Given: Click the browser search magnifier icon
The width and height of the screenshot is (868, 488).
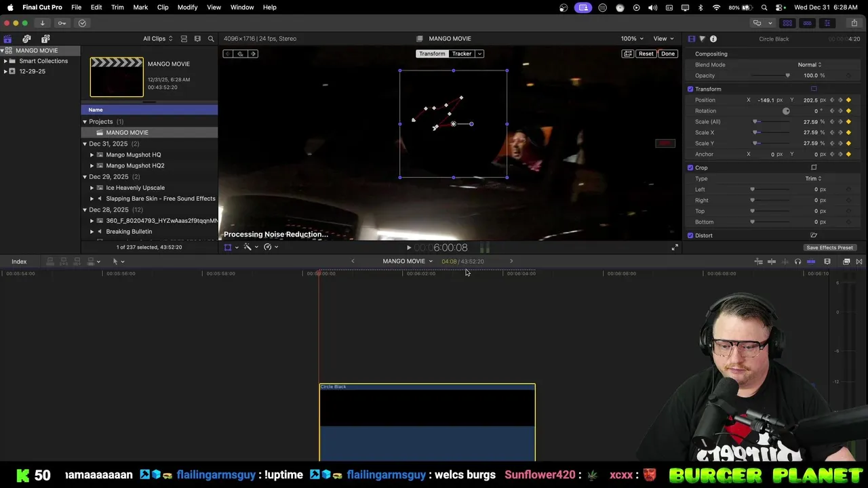Looking at the screenshot, I should tap(211, 39).
